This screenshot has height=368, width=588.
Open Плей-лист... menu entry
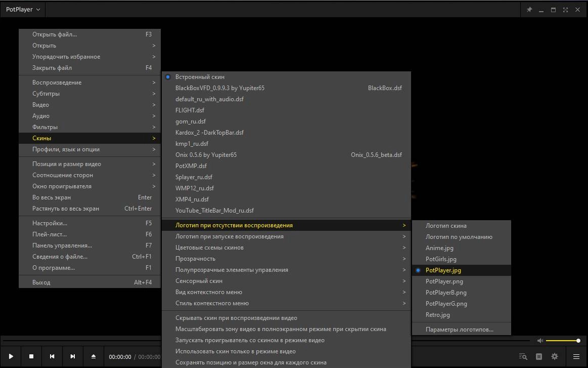pyautogui.click(x=89, y=234)
